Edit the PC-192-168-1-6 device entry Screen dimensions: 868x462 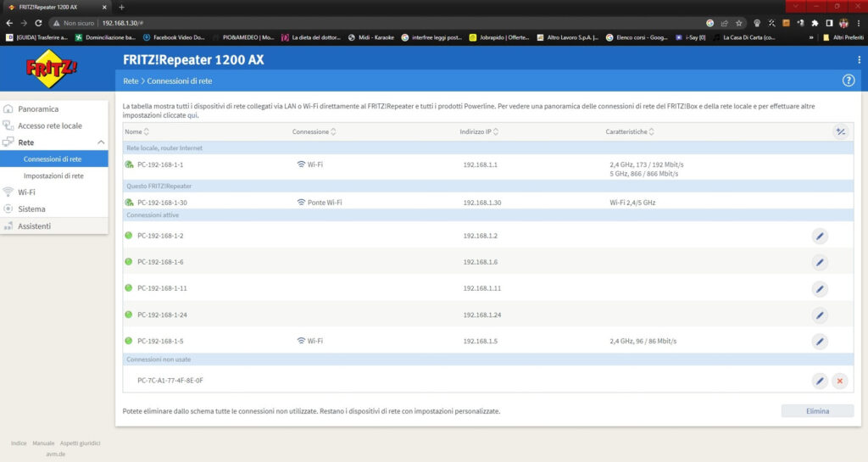point(820,262)
